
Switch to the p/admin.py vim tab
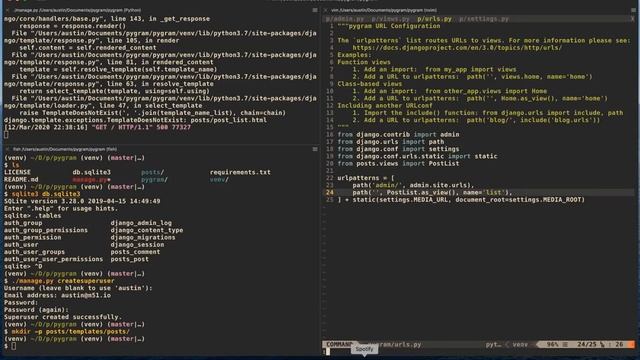click(x=344, y=19)
